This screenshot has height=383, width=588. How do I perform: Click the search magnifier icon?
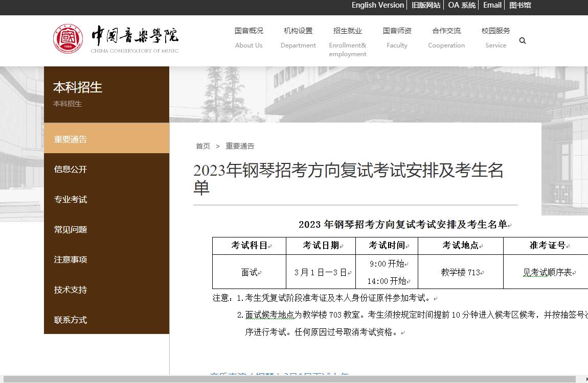523,40
